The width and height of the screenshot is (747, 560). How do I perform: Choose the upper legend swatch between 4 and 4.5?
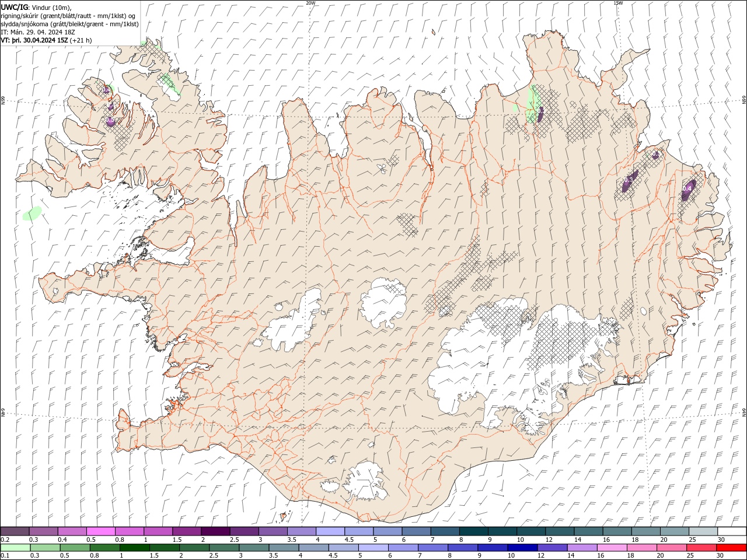(x=330, y=531)
